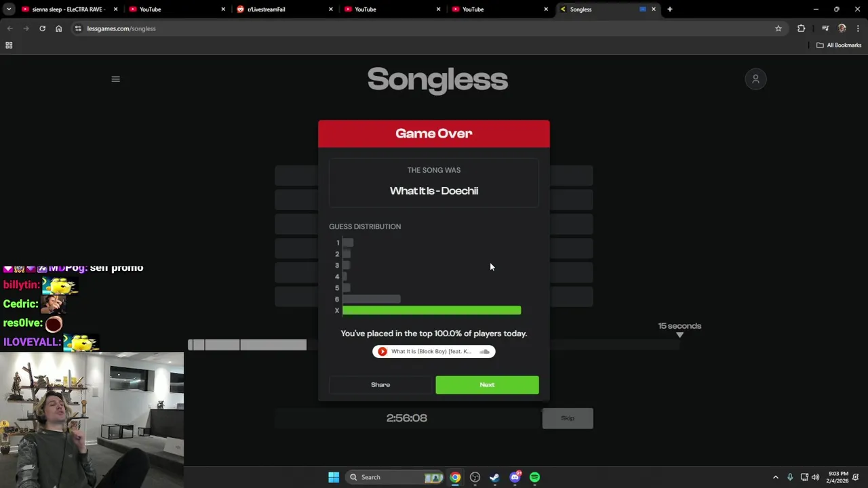This screenshot has width=868, height=488.
Task: Go forward in browser history
Action: pos(26,28)
